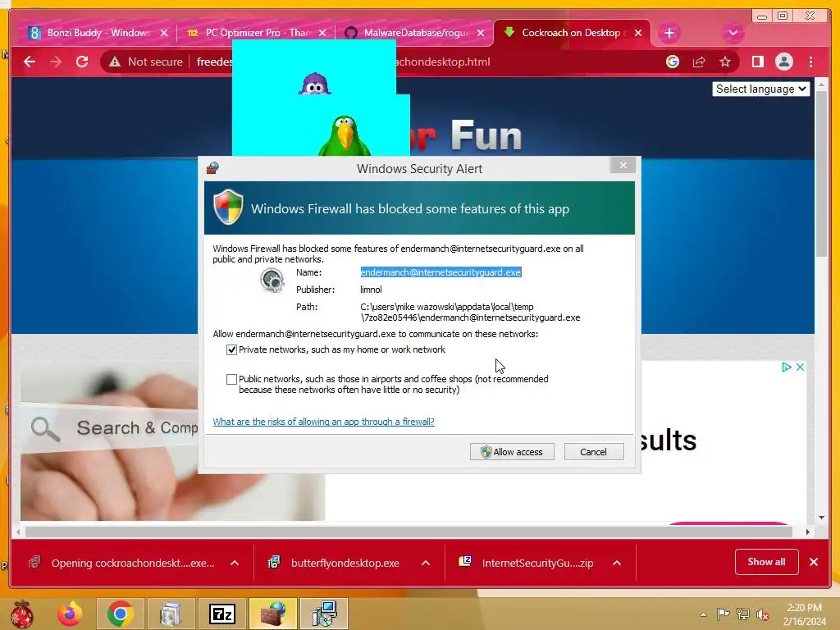Click the Google icon in address bar
840x630 pixels.
click(x=673, y=62)
